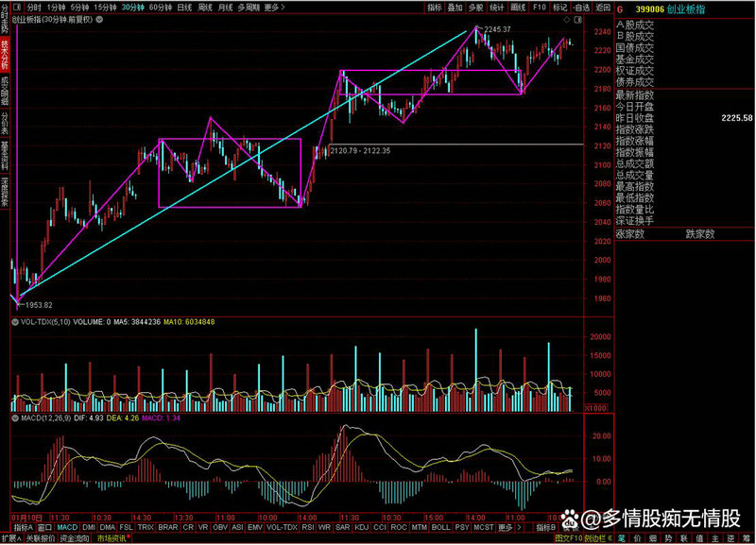Viewport: 756px width, 545px height.
Task: Click the 多股 multi-stock button
Action: click(x=476, y=7)
